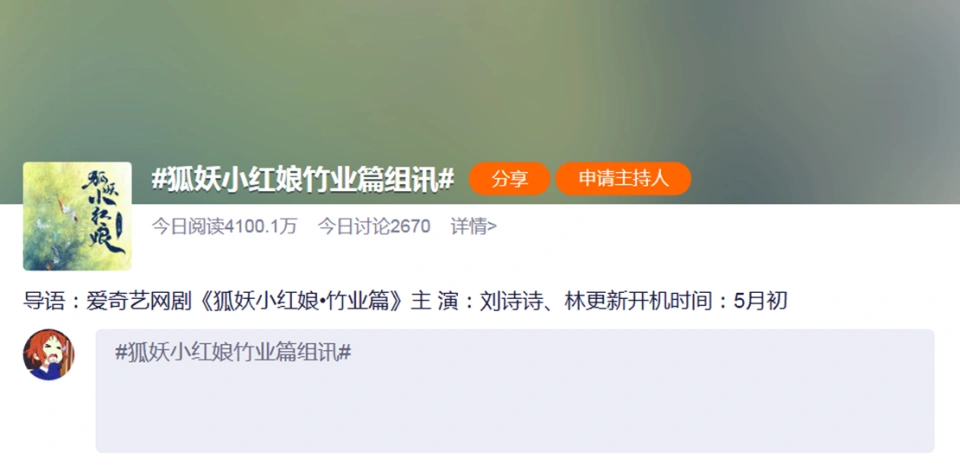
Task: Apply as host via 申请主持人
Action: pos(623,179)
